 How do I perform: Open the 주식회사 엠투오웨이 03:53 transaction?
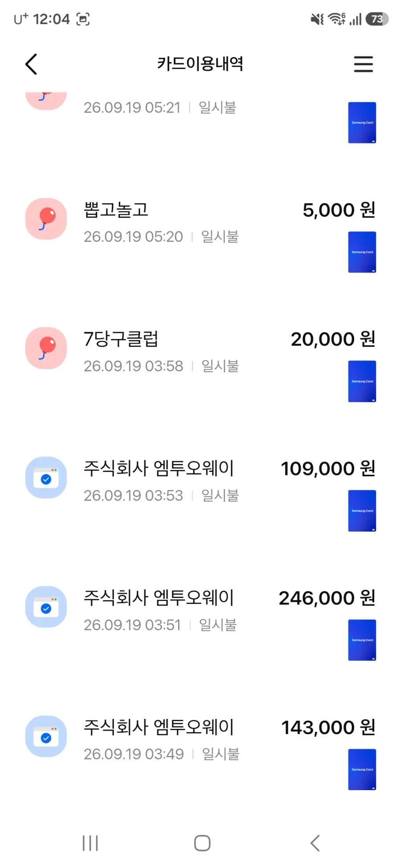pos(200,494)
